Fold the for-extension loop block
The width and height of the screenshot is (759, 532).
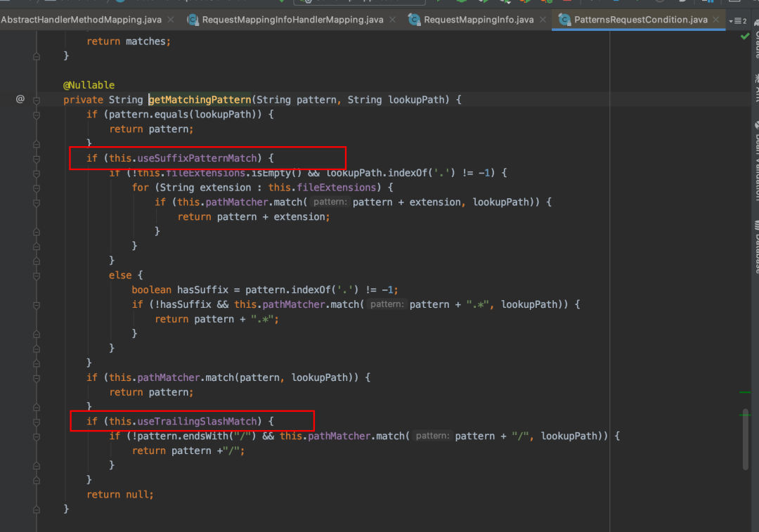point(37,188)
